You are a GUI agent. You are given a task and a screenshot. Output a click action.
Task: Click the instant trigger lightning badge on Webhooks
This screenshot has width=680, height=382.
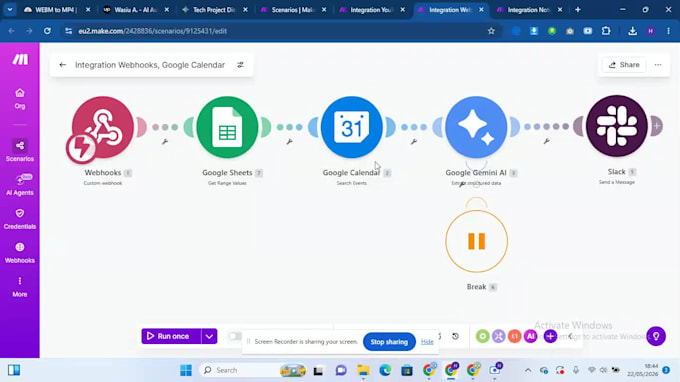coord(81,148)
